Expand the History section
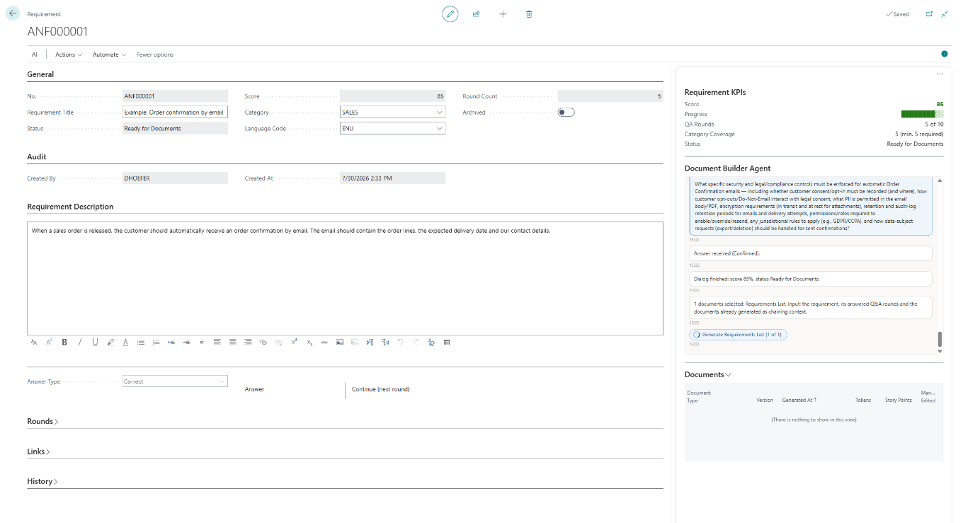The width and height of the screenshot is (980, 523). 42,481
